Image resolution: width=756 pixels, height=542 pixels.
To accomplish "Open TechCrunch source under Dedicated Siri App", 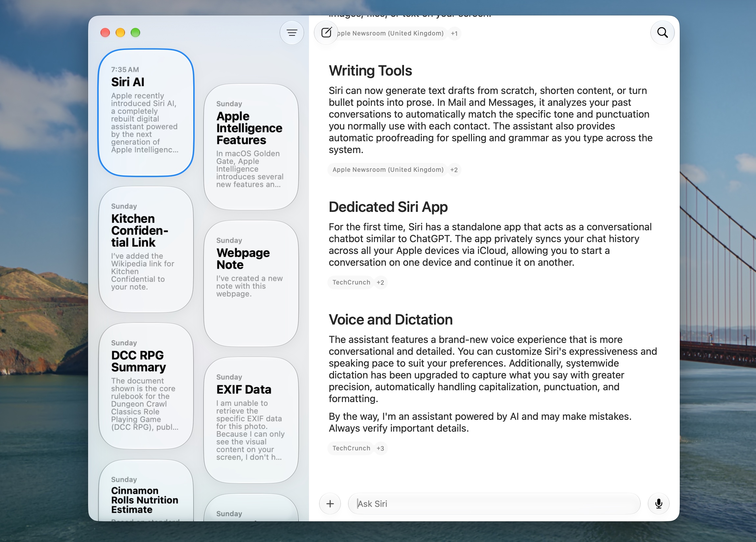I will pos(351,282).
